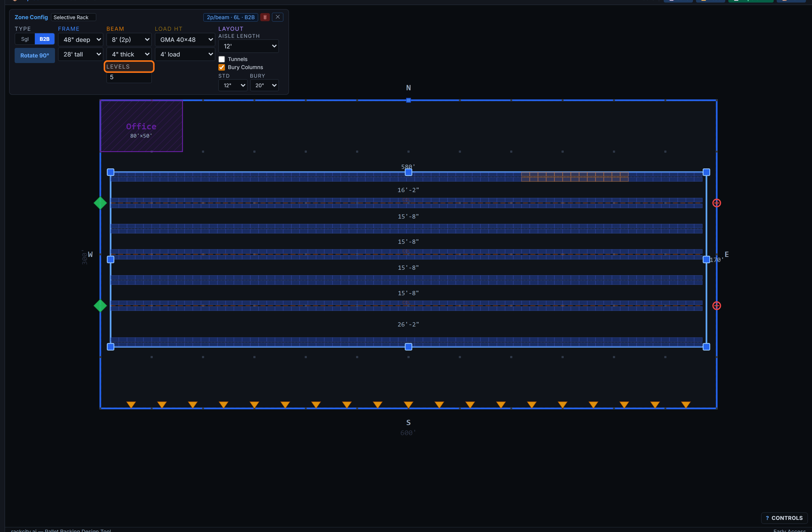Select the dock door triangle directly above the S label

(x=408, y=404)
